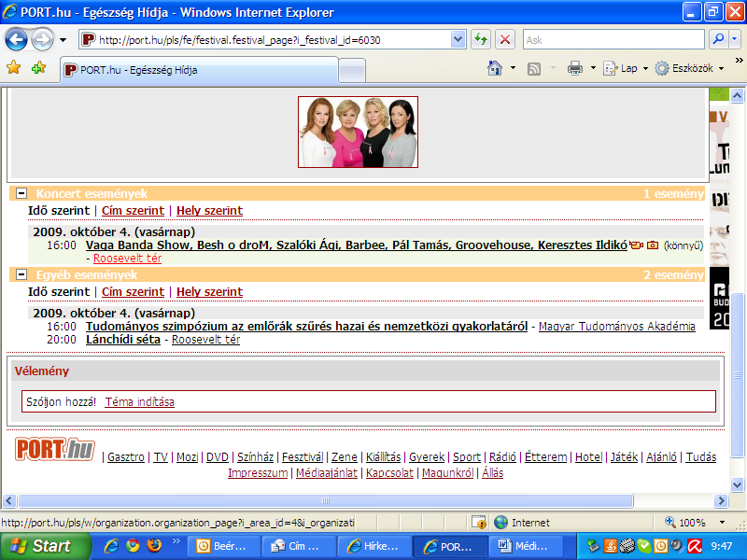Open the red Roosevelt tér concert venue link
Screen dimensions: 747x560
pos(127,259)
